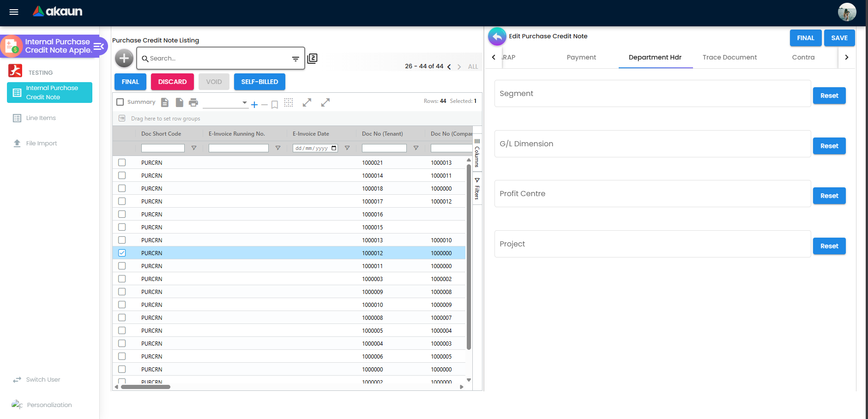Click FINAL in edit panel header
This screenshot has width=868, height=419.
[x=806, y=38]
